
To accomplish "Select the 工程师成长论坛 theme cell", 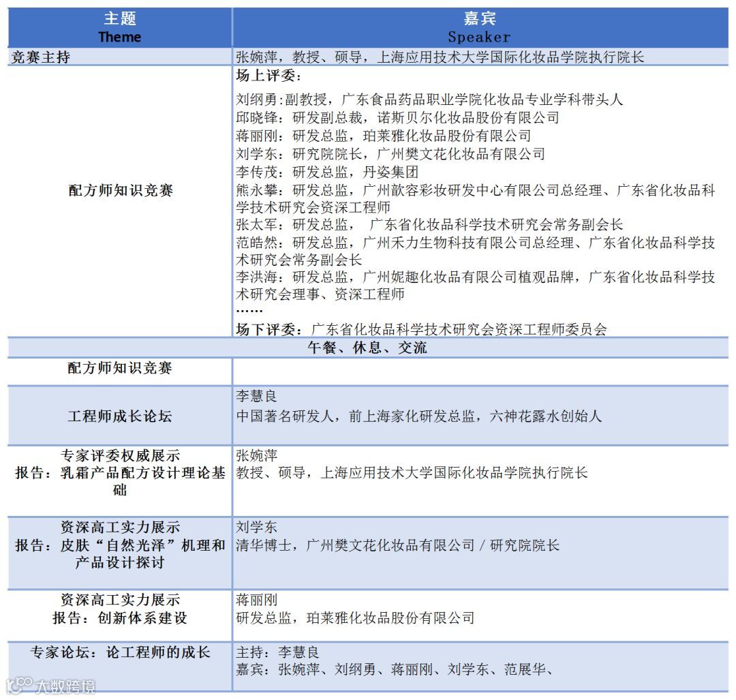I will (x=119, y=415).
